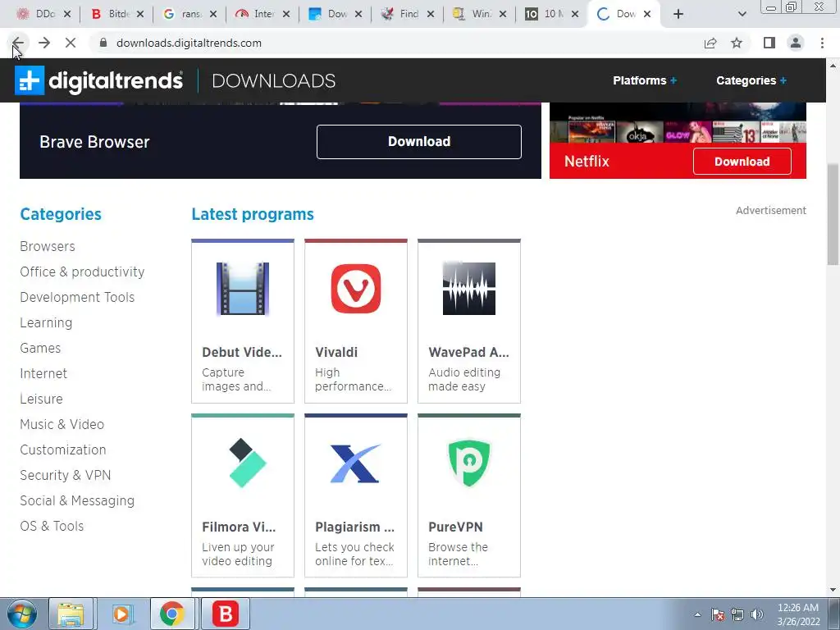Image resolution: width=840 pixels, height=630 pixels.
Task: Open OS & Tools category
Action: coord(52,526)
